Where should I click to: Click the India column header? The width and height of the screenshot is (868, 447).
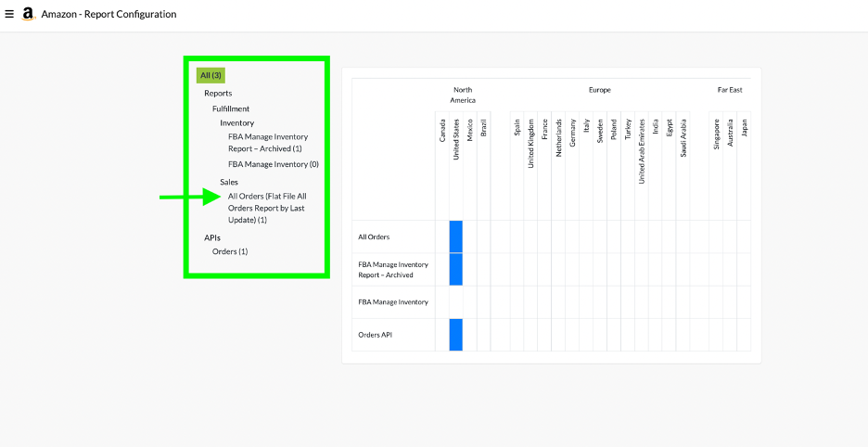click(x=656, y=126)
